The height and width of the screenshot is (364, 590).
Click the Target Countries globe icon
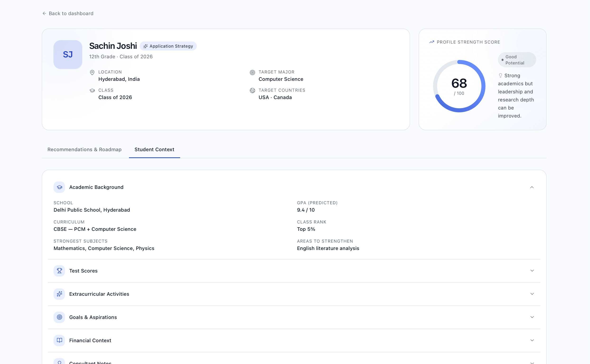[252, 91]
